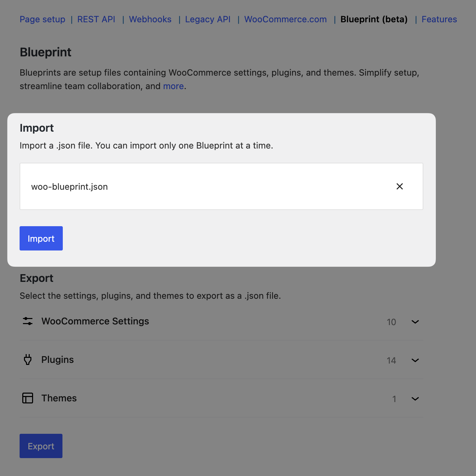Select the WooCommerce.com tab

pos(286,19)
